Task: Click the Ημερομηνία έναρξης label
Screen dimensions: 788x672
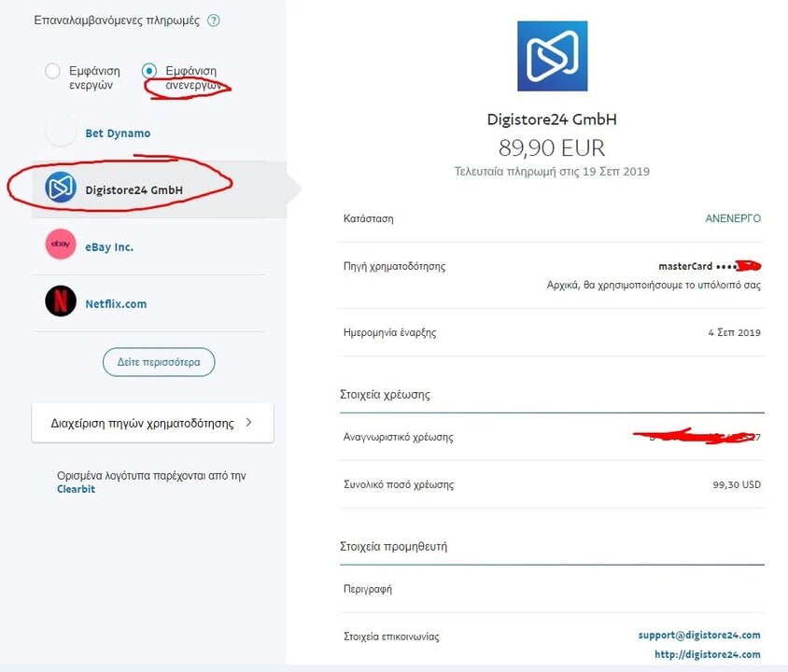Action: (389, 332)
